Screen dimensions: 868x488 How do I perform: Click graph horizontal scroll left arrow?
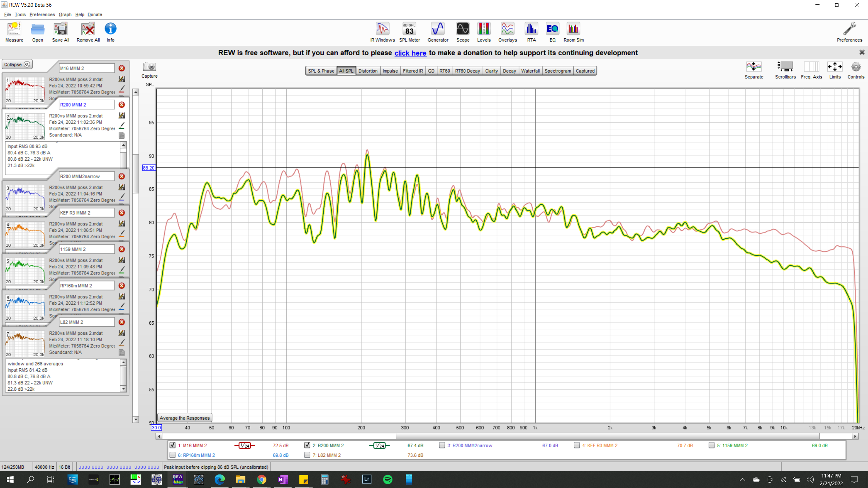coord(159,436)
